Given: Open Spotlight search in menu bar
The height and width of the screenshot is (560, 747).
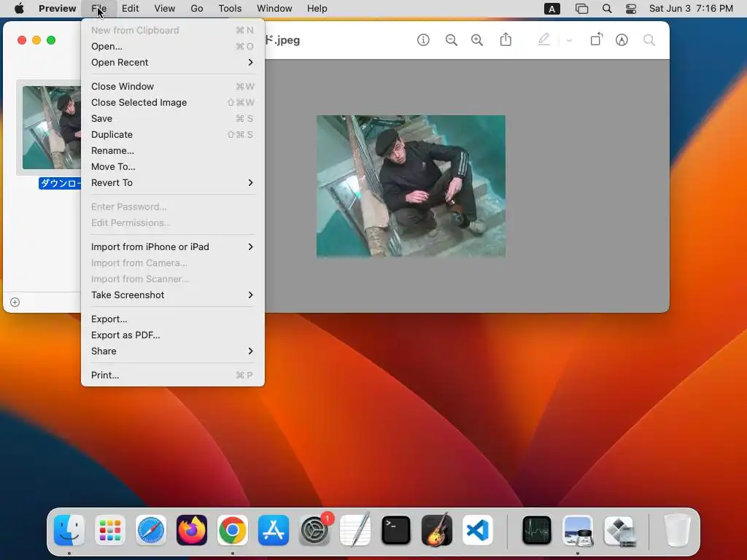Looking at the screenshot, I should tap(606, 9).
